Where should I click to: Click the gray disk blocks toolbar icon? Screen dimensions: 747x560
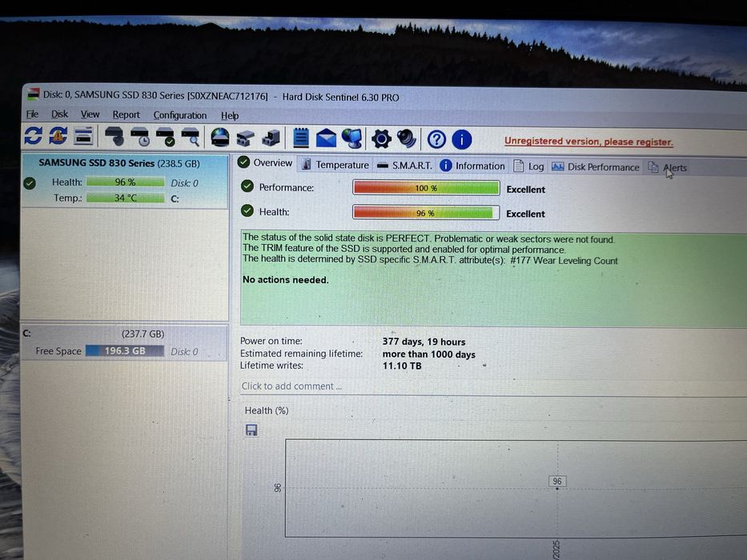point(245,138)
